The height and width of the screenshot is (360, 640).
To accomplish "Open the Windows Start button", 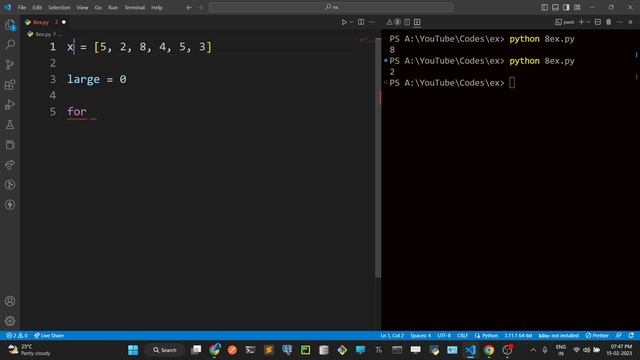I will tap(133, 350).
